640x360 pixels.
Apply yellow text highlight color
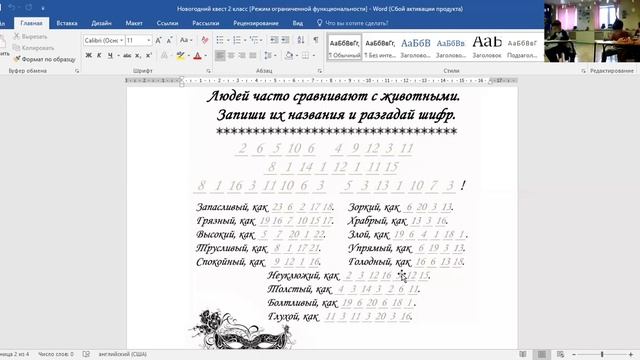[x=180, y=56]
